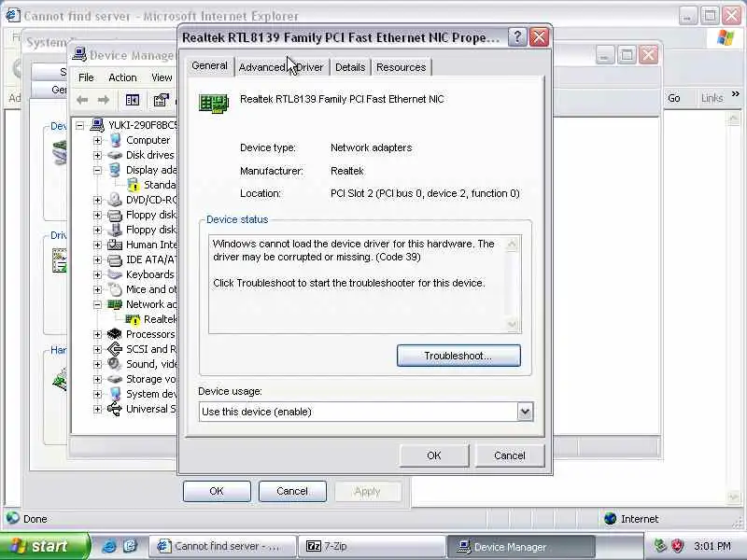Click Cancel in Realtek properties dialog

(x=509, y=455)
